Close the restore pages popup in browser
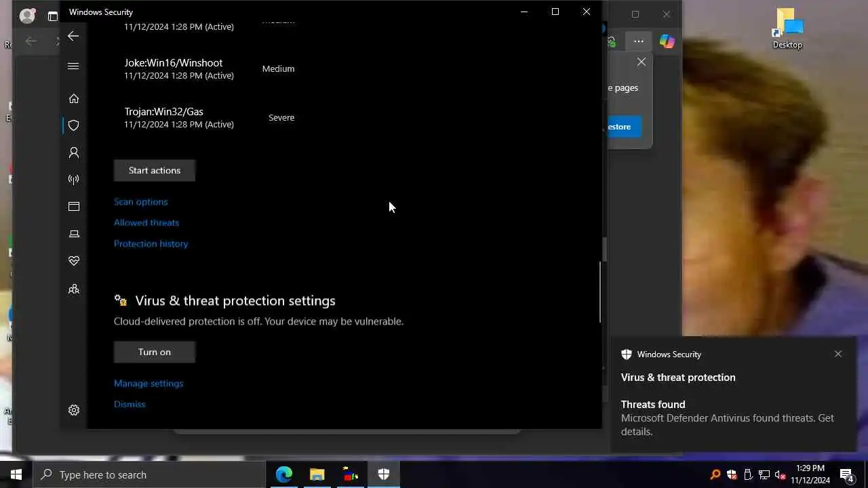The image size is (868, 488). coord(642,62)
